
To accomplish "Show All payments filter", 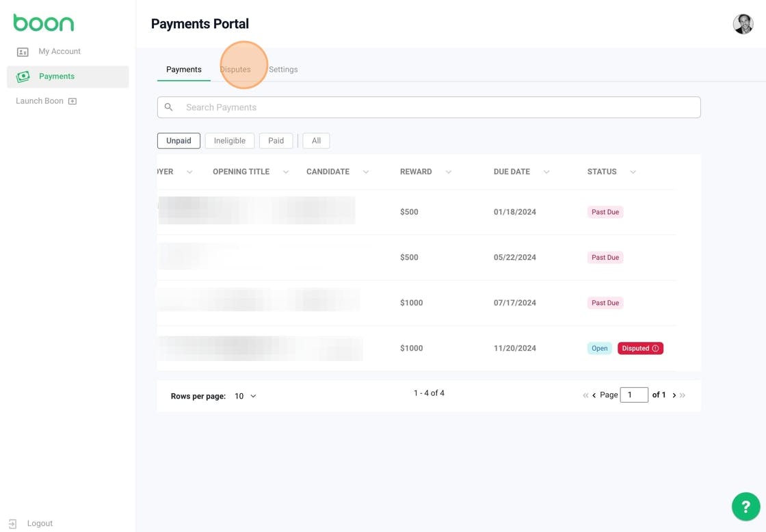I will coord(317,141).
